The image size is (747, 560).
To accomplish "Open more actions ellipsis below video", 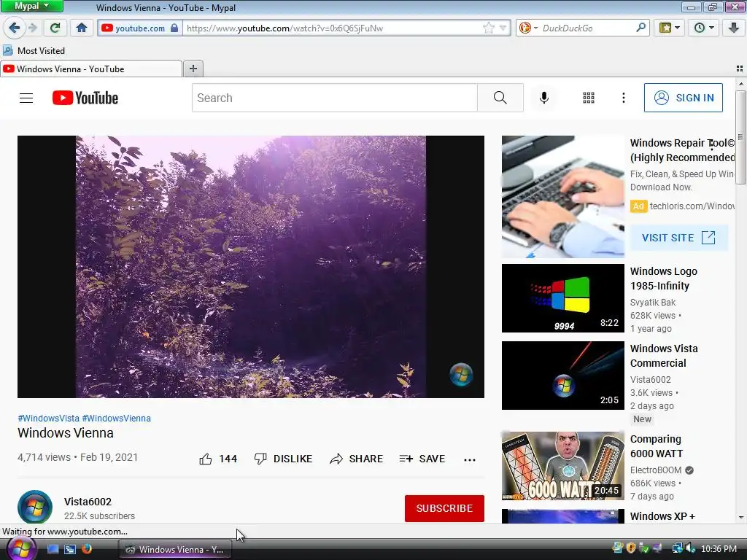I will click(x=470, y=459).
